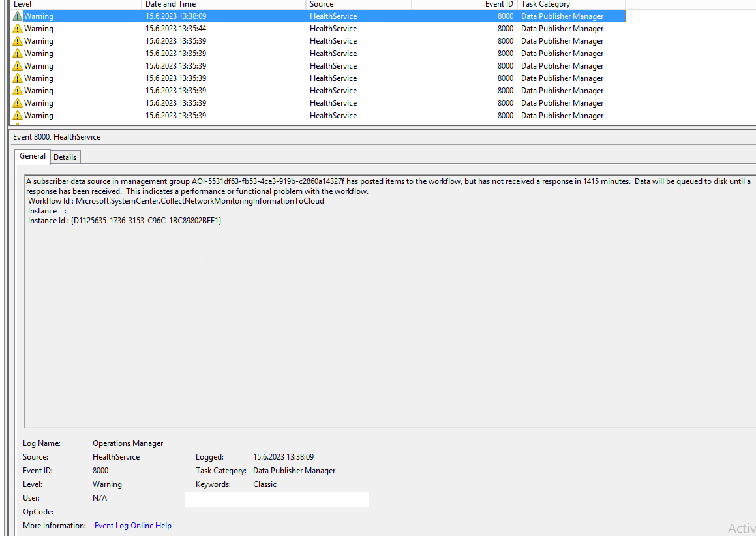Click the white field beside Keywords Classic
The image size is (756, 536).
click(x=277, y=498)
